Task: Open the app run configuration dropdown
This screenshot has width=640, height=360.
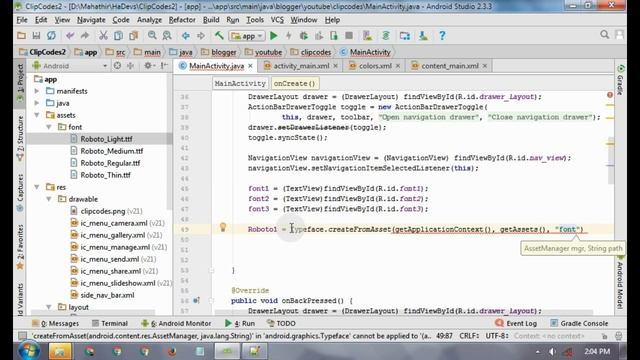Action: point(247,36)
